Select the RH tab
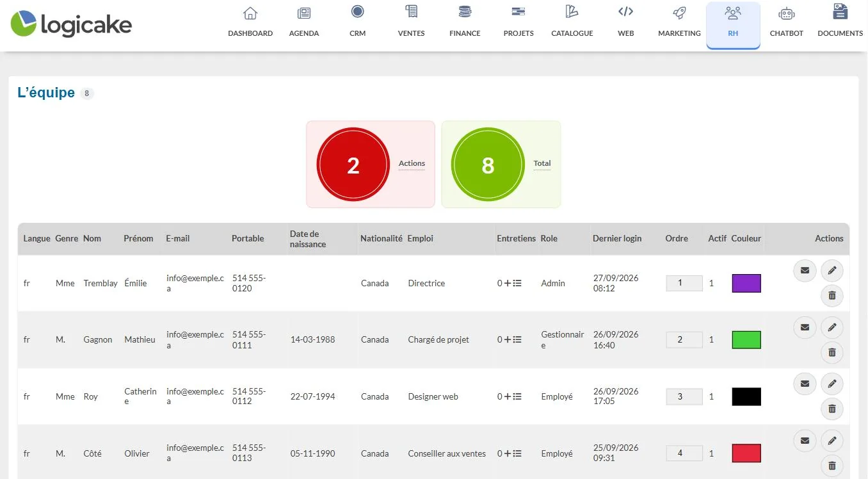 [x=733, y=24]
